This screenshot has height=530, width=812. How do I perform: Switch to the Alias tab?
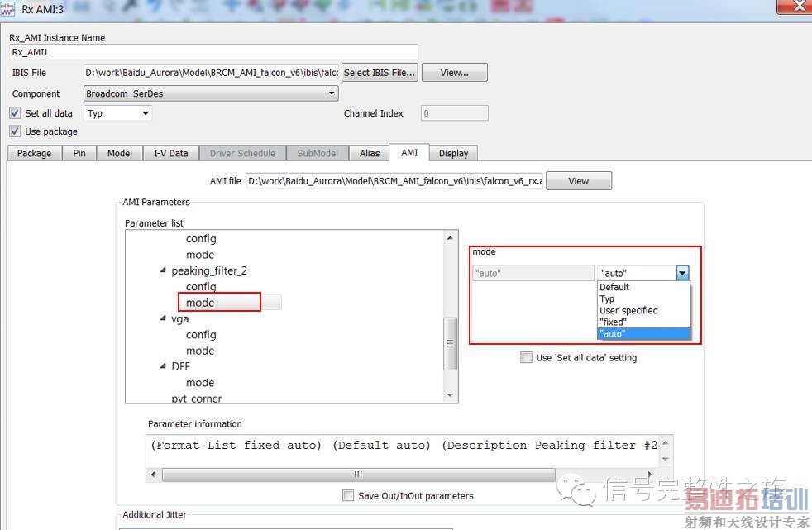coord(370,153)
